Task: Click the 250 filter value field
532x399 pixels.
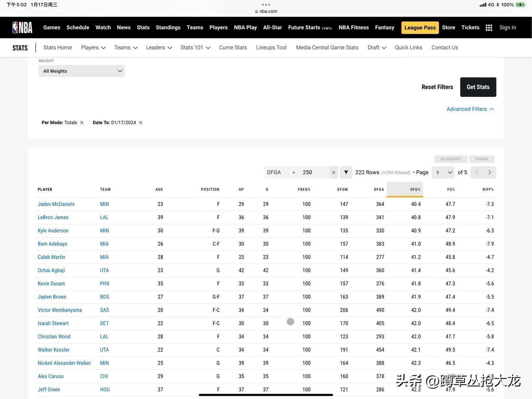Action: [314, 172]
